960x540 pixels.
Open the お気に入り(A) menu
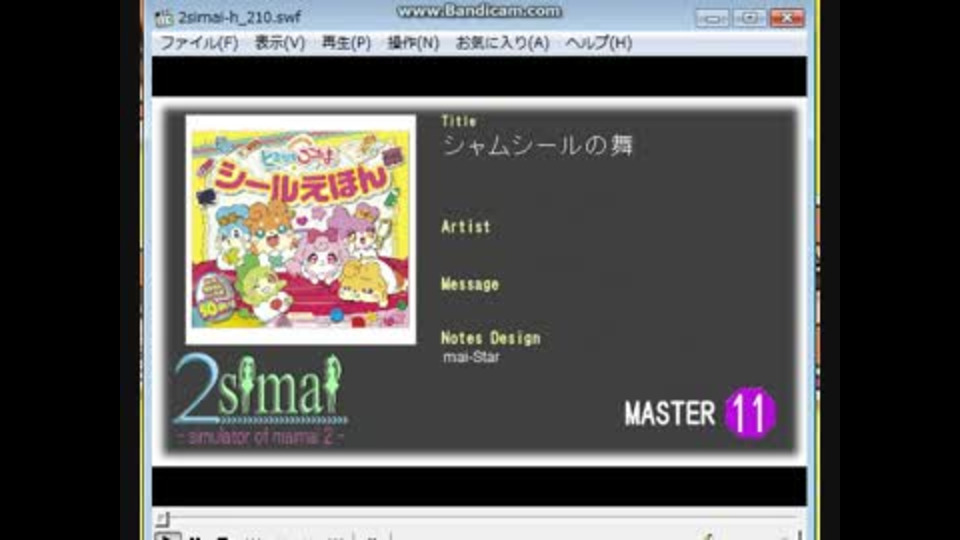(x=502, y=43)
